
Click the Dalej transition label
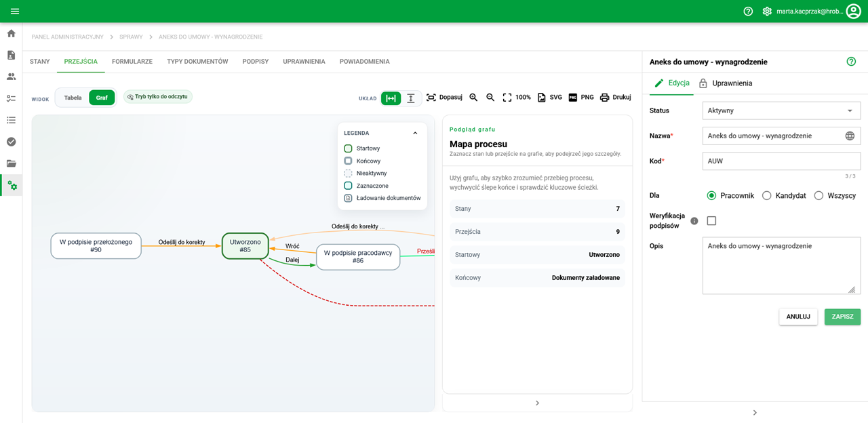[292, 260]
